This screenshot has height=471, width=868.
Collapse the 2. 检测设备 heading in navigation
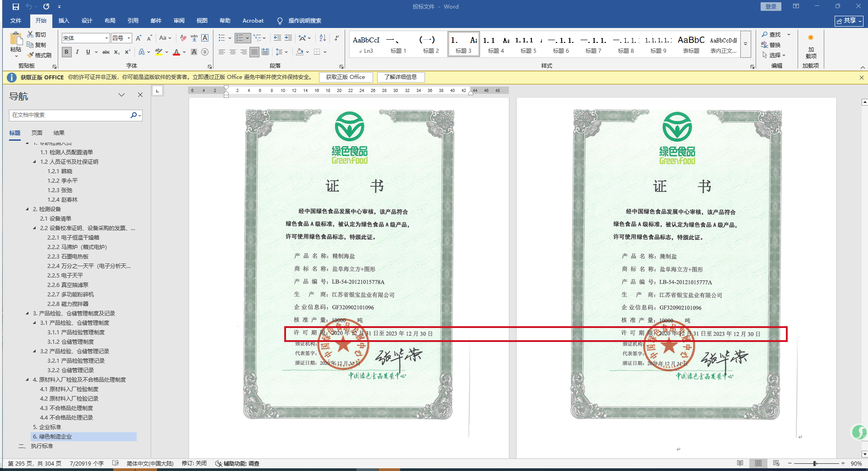(27, 209)
